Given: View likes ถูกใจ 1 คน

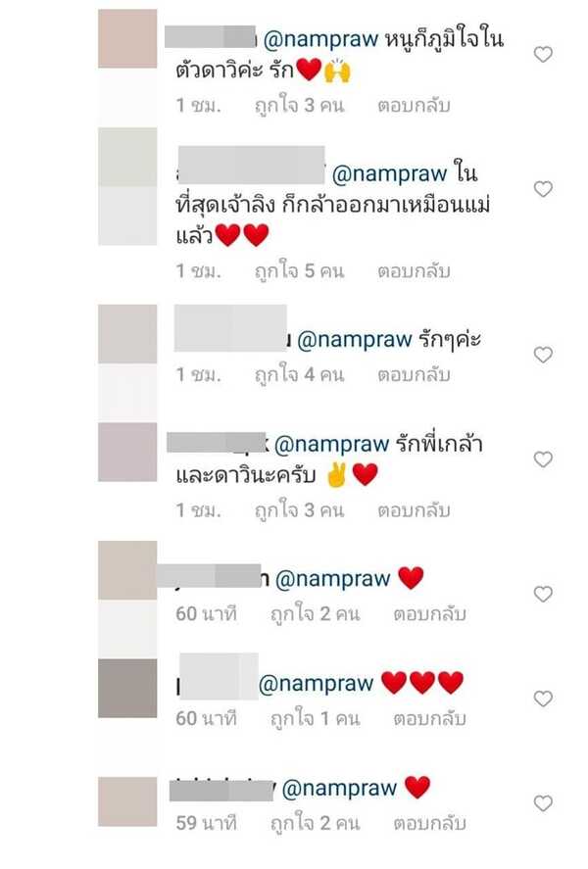Looking at the screenshot, I should [x=316, y=719].
